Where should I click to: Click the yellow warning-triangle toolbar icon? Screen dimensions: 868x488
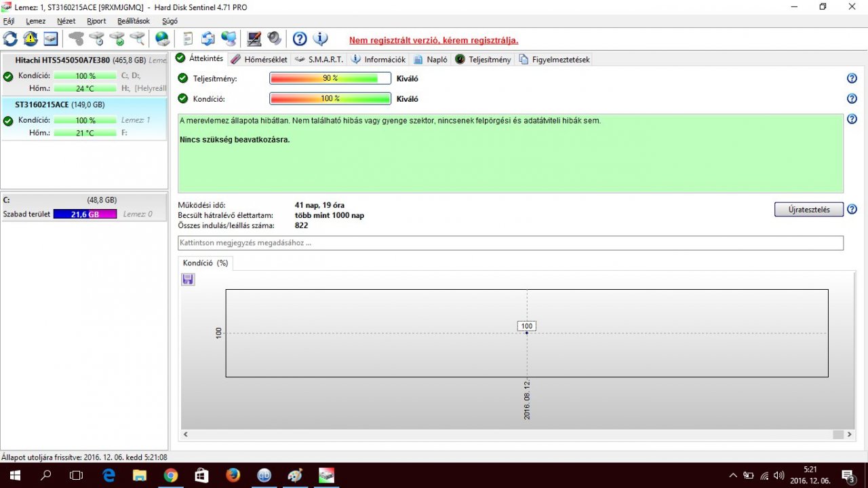[x=31, y=39]
